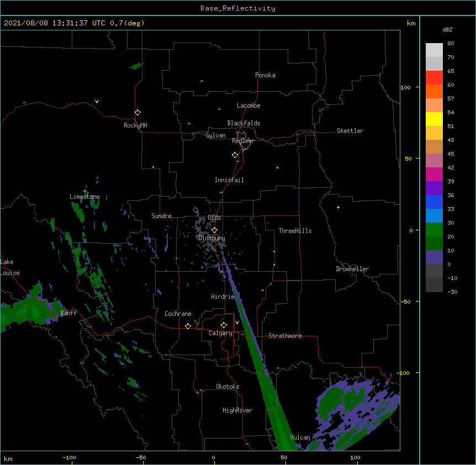Click the yellow diamond marker above Calgary
The image size is (476, 465).
pyautogui.click(x=224, y=325)
